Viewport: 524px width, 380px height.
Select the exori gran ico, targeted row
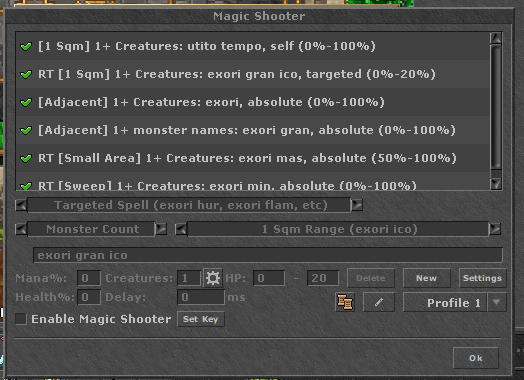(x=253, y=74)
